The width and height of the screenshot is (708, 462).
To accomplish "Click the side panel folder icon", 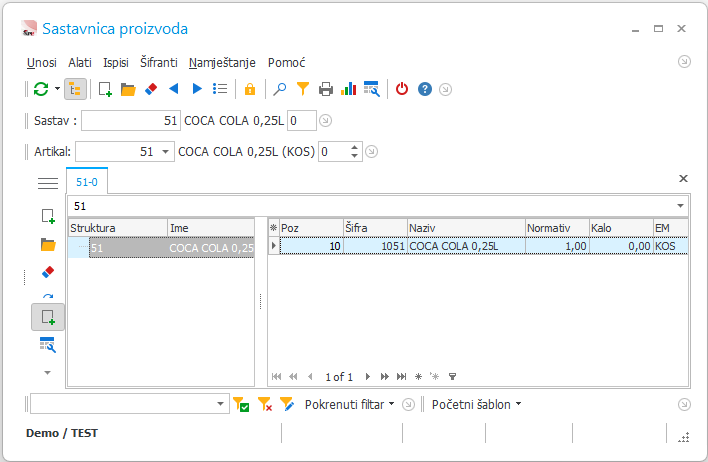I will click(x=48, y=245).
